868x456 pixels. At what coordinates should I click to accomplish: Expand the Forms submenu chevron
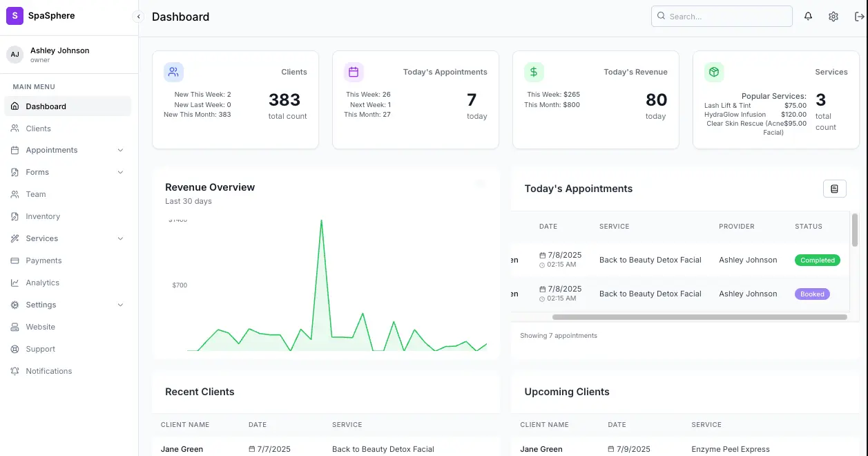(x=120, y=172)
